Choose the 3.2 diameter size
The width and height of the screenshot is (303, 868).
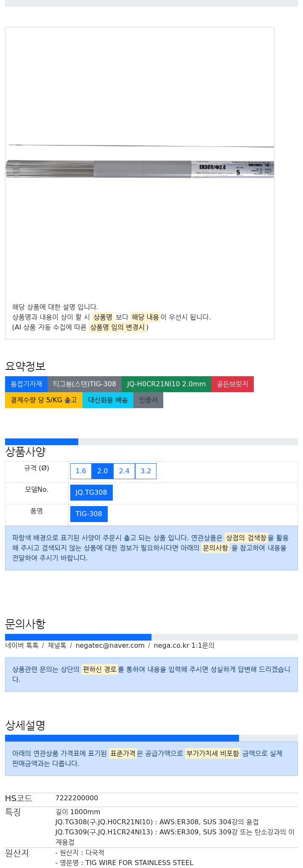tap(146, 471)
